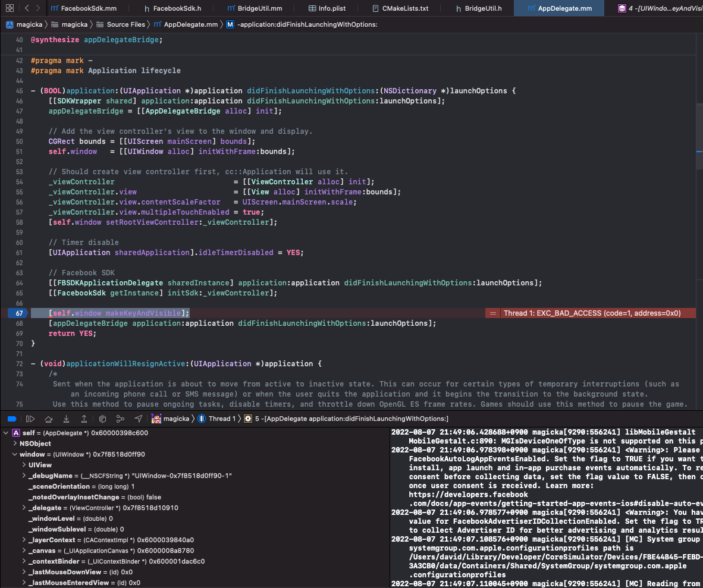
Task: Open the Simulate Location menu
Action: (x=139, y=419)
